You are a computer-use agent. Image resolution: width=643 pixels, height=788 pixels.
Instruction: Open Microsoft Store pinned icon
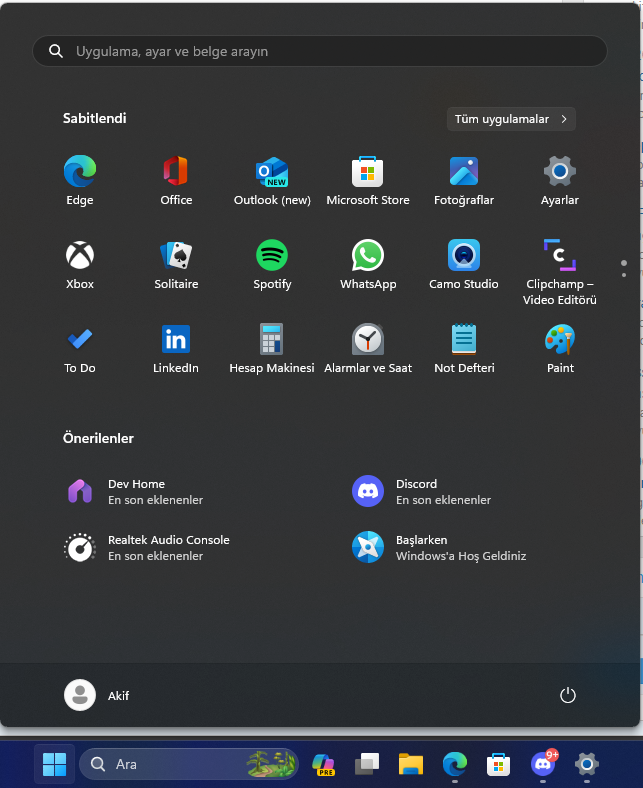pos(368,180)
